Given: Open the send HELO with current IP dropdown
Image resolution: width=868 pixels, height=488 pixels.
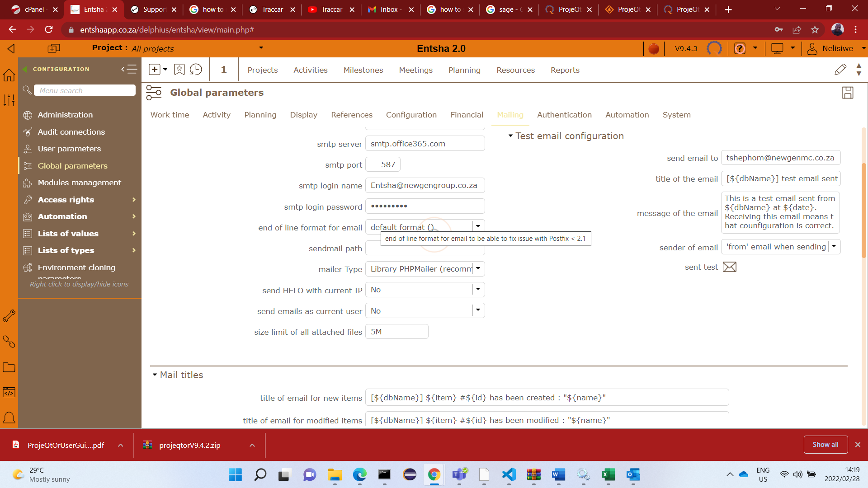Looking at the screenshot, I should (478, 290).
